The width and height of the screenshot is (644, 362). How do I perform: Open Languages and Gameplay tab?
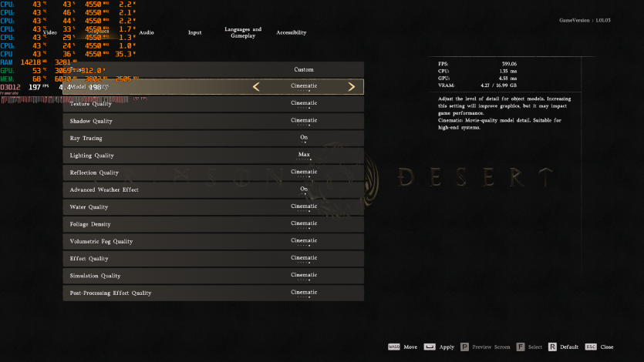[x=243, y=32]
